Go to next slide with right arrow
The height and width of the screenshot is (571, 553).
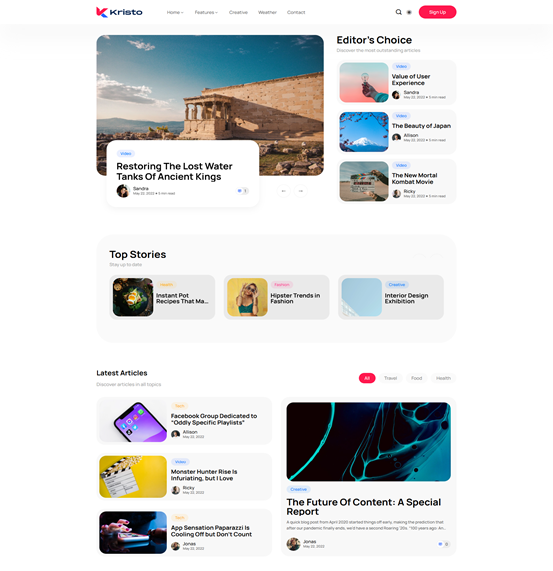[x=301, y=191]
